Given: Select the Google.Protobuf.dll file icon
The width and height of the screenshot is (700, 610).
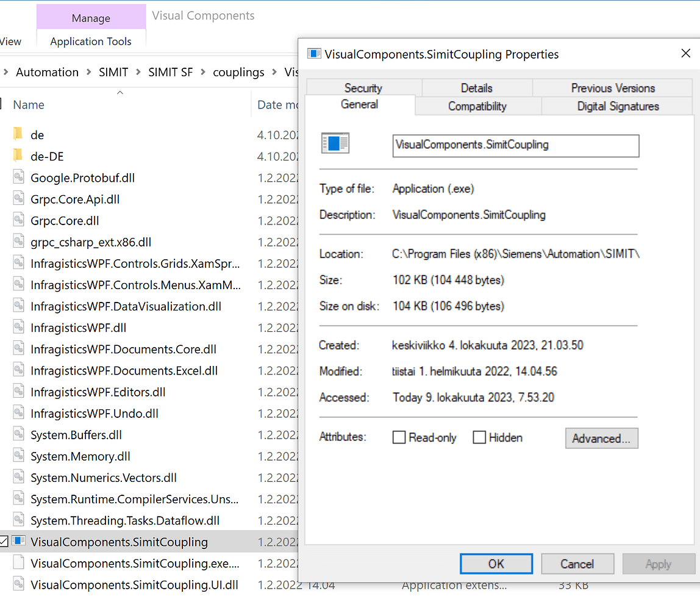Looking at the screenshot, I should [x=18, y=178].
